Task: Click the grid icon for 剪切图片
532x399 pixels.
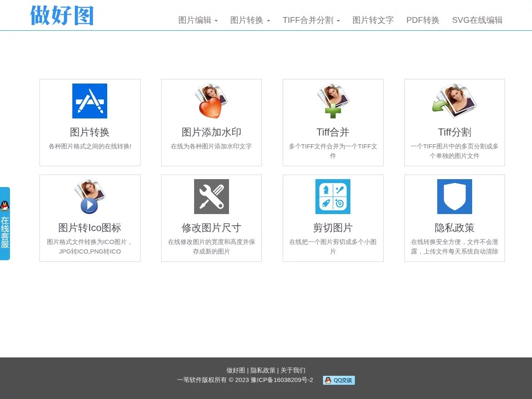Action: (x=332, y=196)
